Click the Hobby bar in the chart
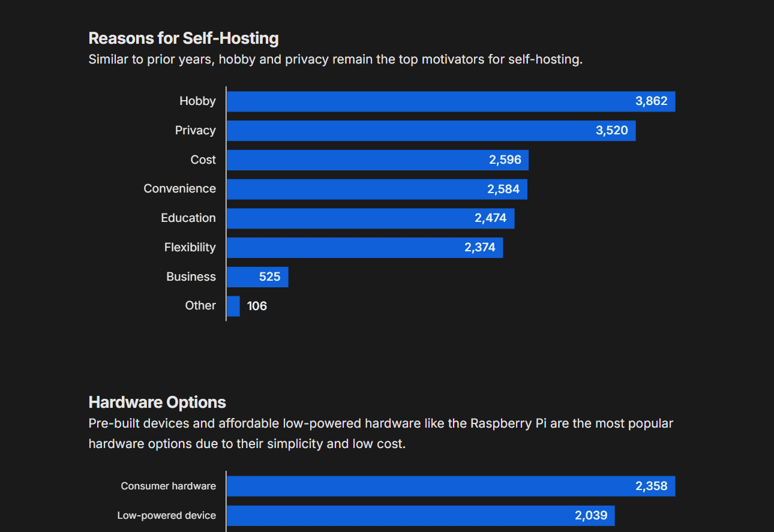Screen dimensions: 774x532 450,101
